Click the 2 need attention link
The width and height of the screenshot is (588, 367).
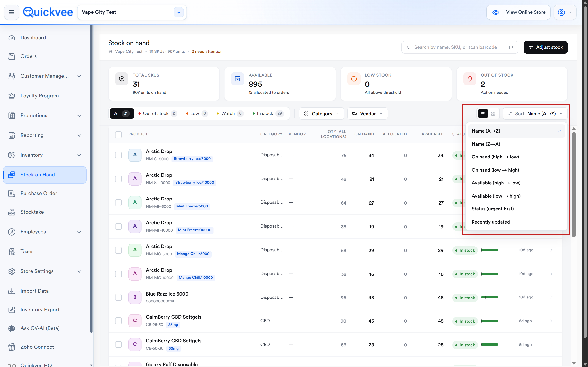point(207,51)
